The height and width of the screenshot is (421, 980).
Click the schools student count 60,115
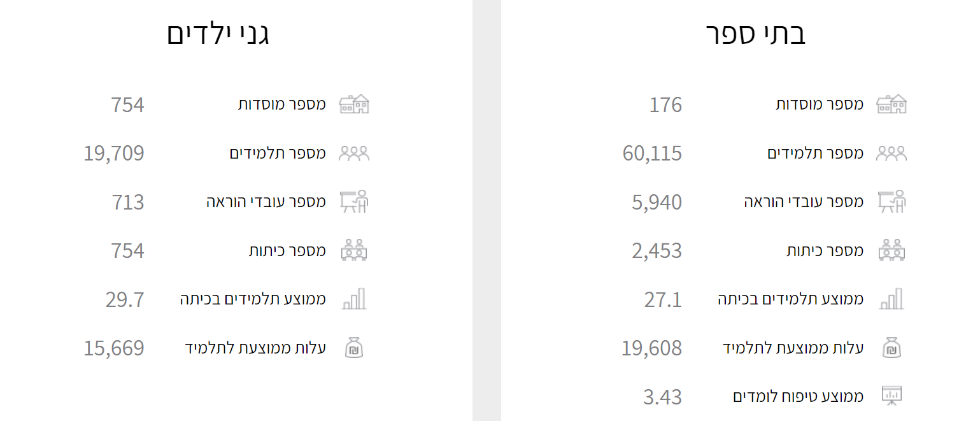(x=652, y=153)
